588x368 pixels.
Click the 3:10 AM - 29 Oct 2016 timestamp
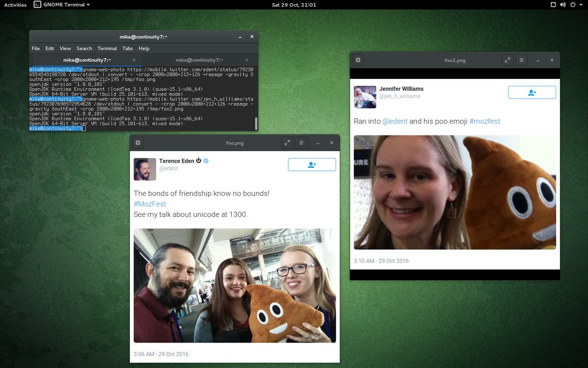(381, 261)
